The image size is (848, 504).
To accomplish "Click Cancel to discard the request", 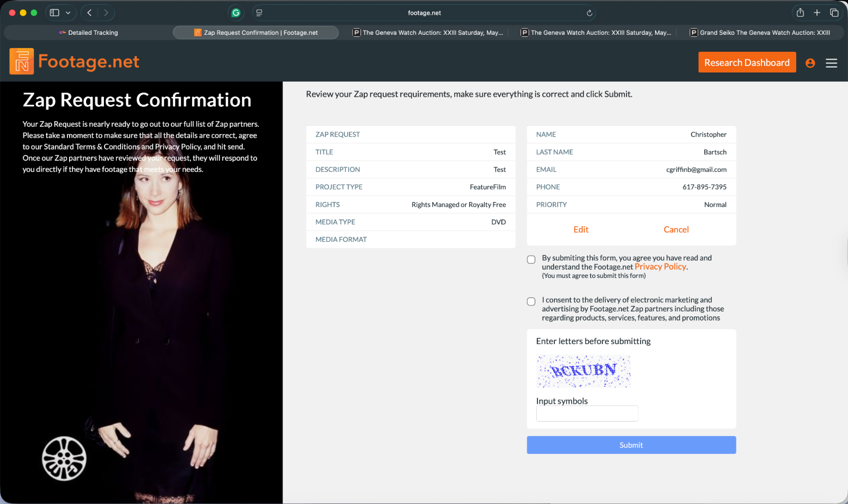I will click(676, 230).
